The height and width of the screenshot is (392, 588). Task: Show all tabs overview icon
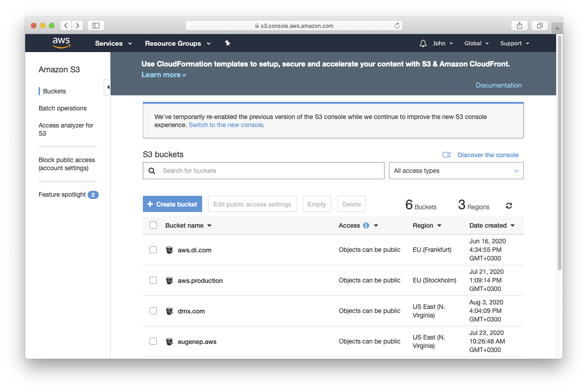pos(539,26)
